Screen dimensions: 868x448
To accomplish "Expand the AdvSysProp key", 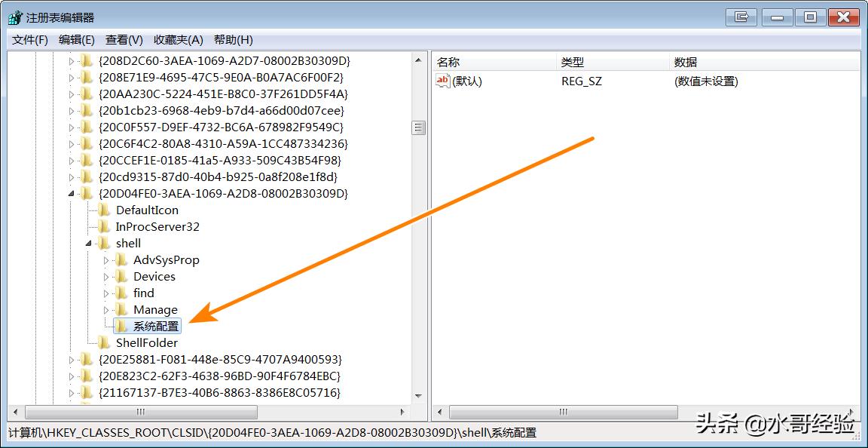I will tap(107, 261).
